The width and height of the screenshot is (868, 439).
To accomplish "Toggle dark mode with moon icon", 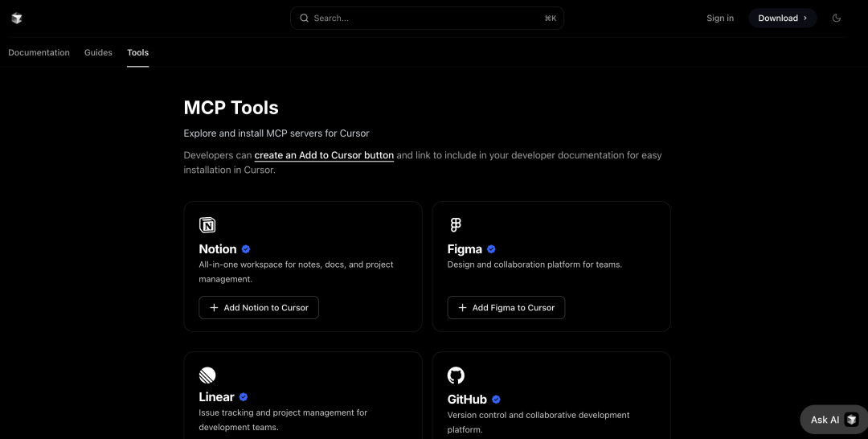I will click(837, 18).
